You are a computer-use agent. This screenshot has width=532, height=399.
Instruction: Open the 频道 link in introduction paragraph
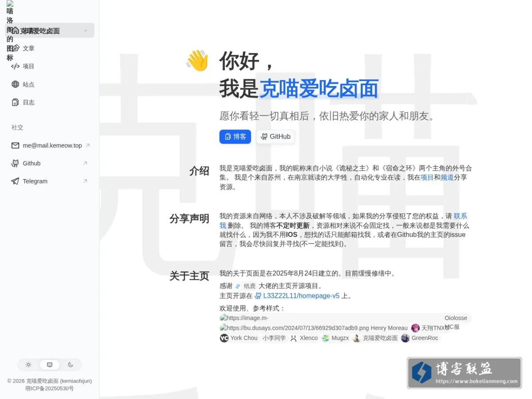[447, 177]
